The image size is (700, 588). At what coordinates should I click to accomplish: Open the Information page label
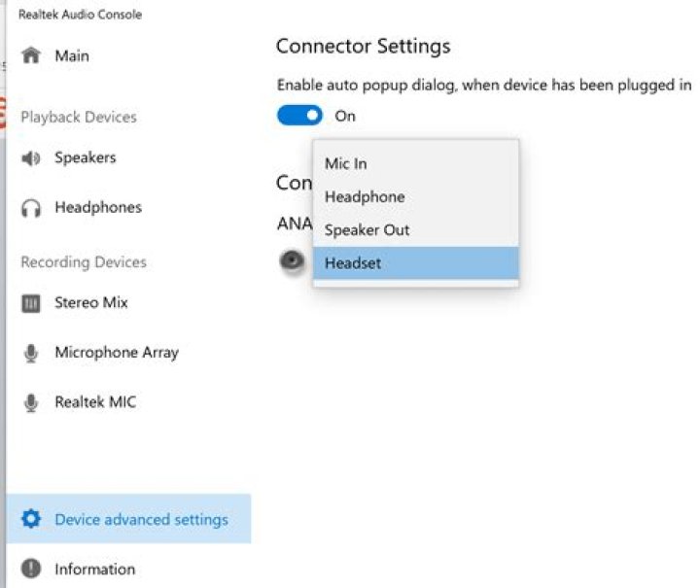tap(94, 570)
